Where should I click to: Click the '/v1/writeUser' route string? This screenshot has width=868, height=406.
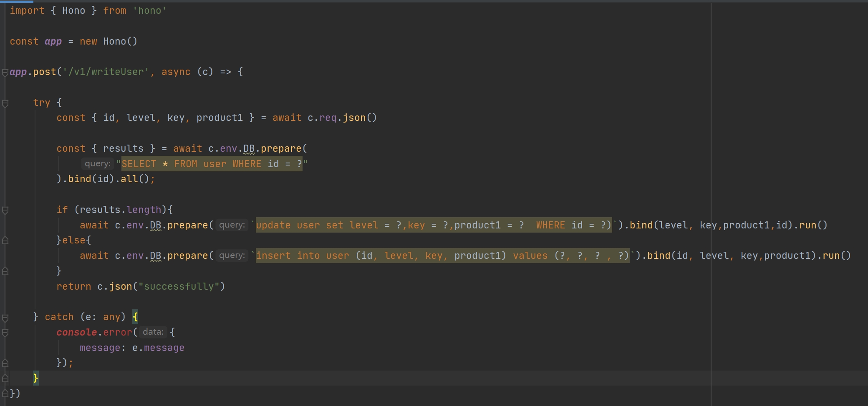(x=106, y=72)
